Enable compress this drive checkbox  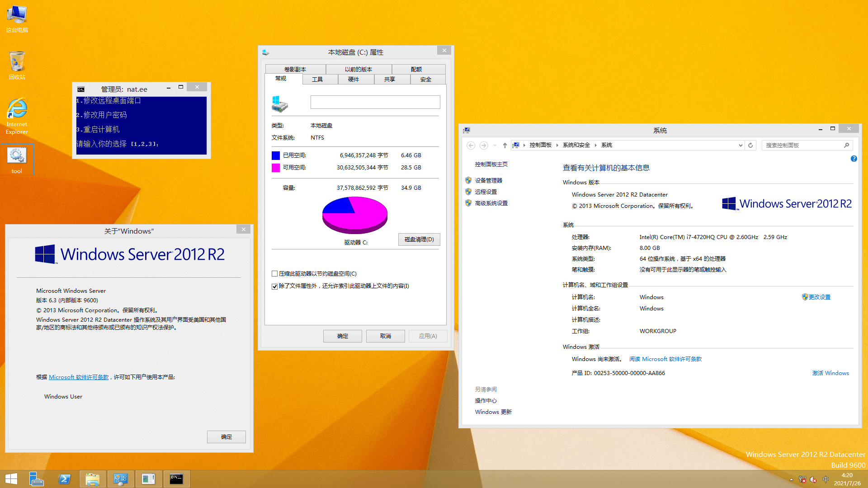tap(274, 274)
